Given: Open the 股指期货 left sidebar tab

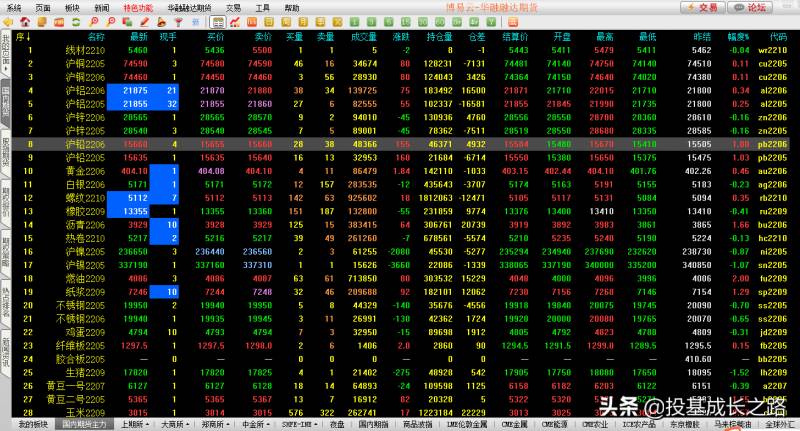Looking at the screenshot, I should (x=5, y=153).
